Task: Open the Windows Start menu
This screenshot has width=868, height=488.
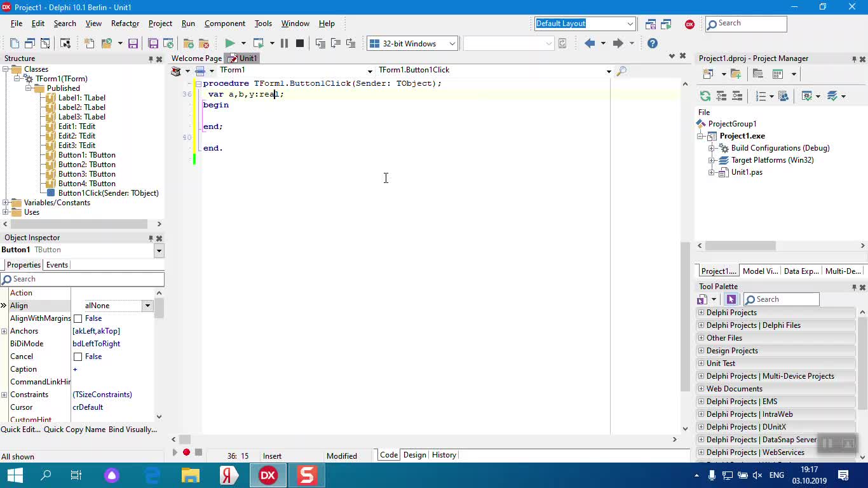Action: tap(15, 475)
